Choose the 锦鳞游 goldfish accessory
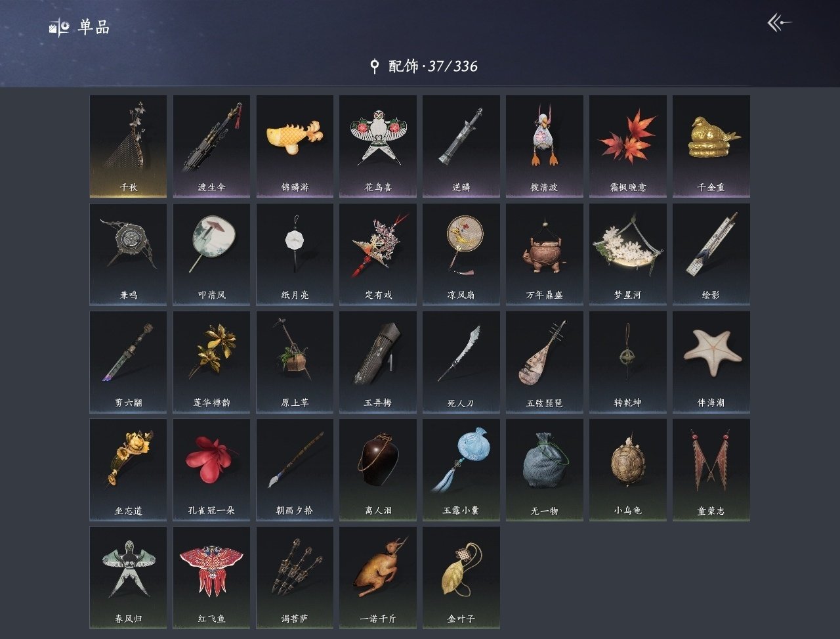Screen dimensions: 840x639 tap(295, 146)
